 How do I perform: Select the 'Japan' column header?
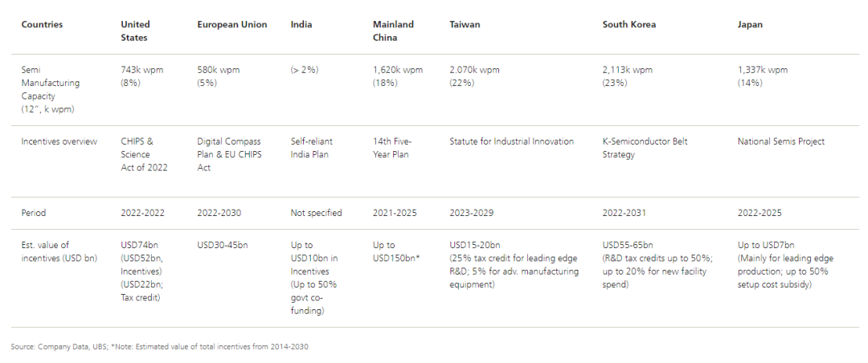click(750, 24)
